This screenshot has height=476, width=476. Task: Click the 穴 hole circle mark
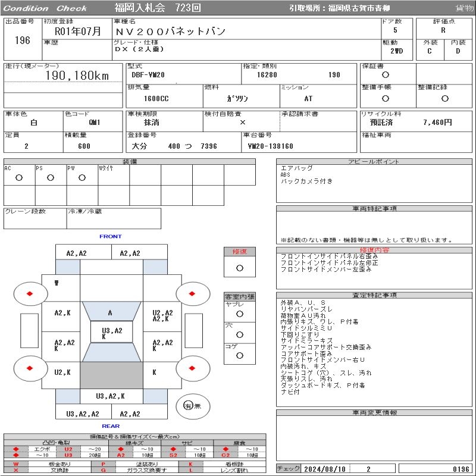tap(240, 335)
